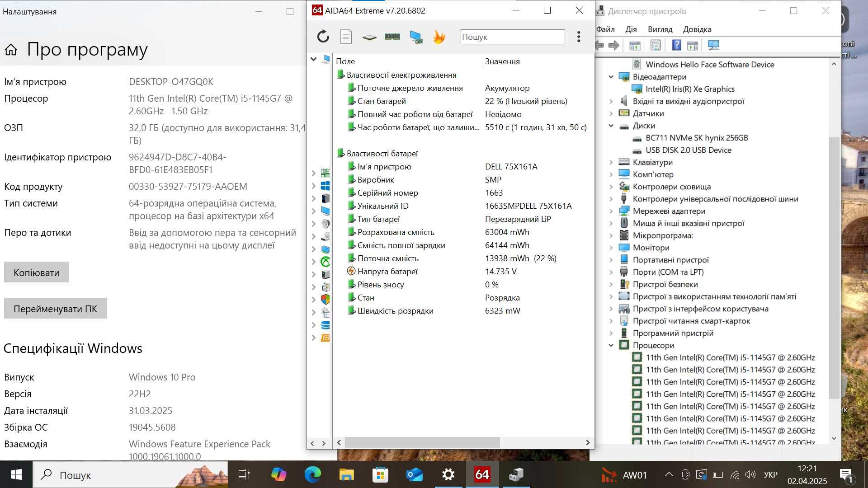This screenshot has width=868, height=488.
Task: Click Scan for hardware changes icon in Device Manager
Action: (x=713, y=45)
